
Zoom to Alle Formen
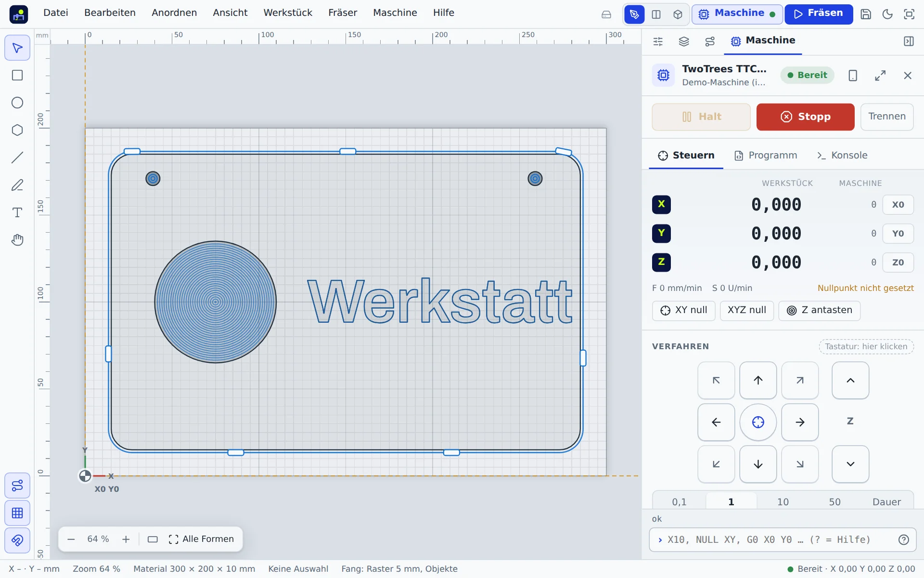pos(202,539)
